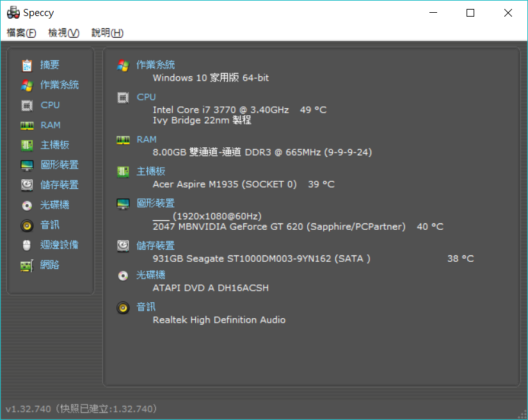Select 週邊設備 label in the sidebar
Image resolution: width=528 pixels, height=420 pixels.
[60, 245]
